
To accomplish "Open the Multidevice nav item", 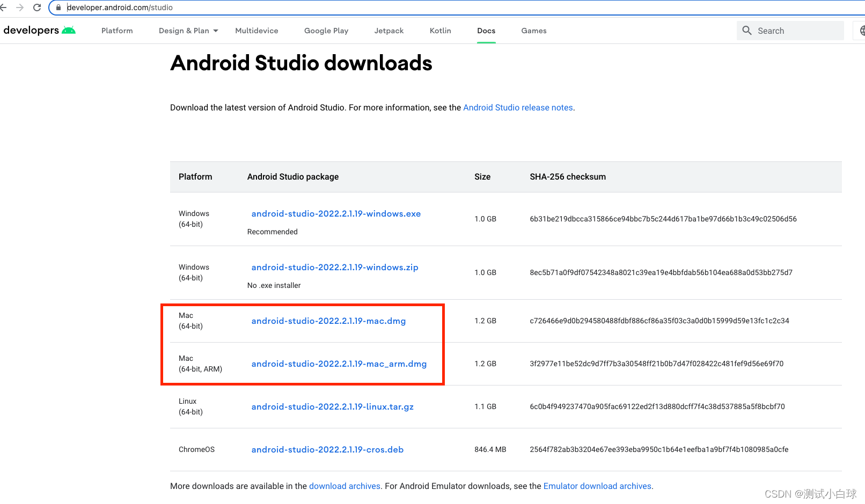I will (256, 31).
